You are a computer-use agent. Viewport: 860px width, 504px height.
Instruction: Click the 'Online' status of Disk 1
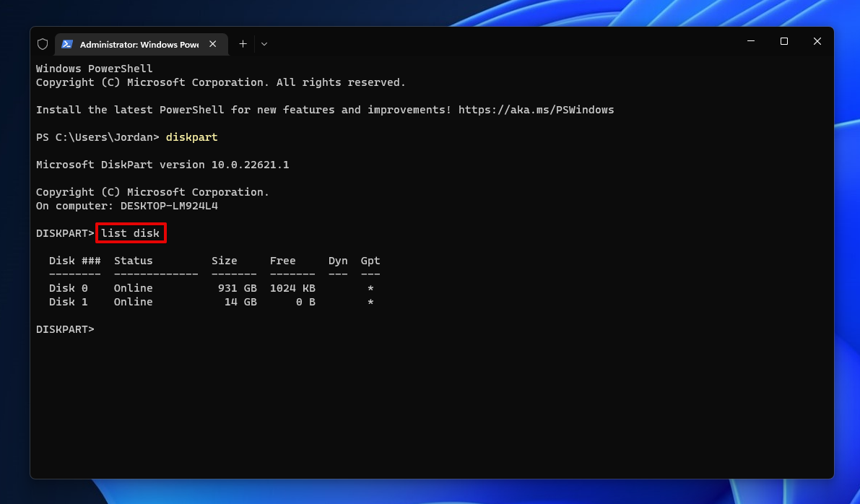point(134,302)
